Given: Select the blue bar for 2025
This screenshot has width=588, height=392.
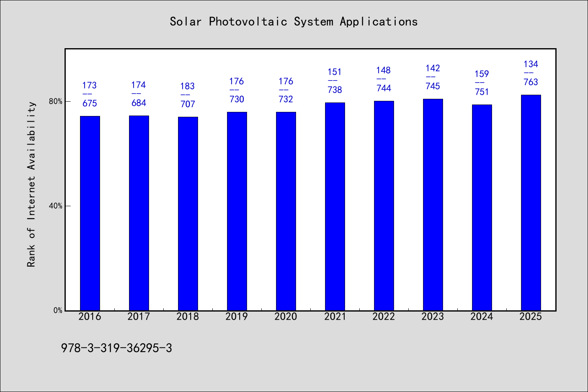Looking at the screenshot, I should (531, 203).
